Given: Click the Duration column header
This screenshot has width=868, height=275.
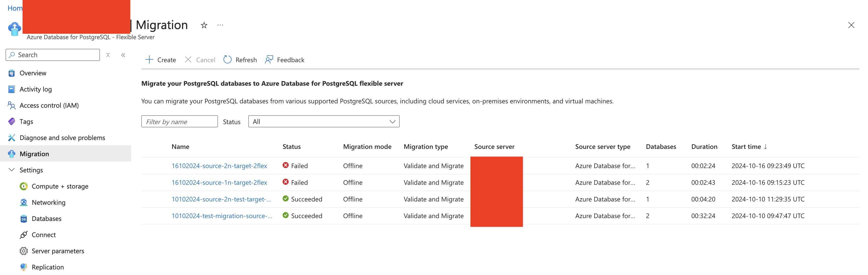Looking at the screenshot, I should pos(704,146).
